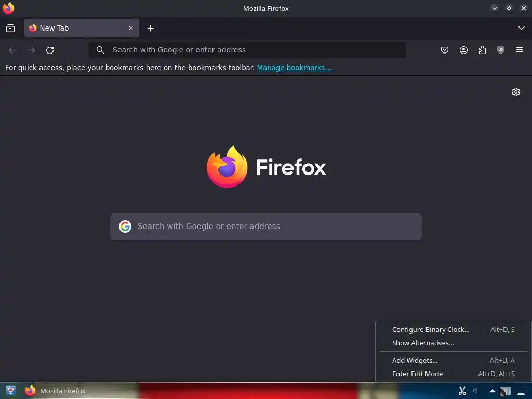Click the Google G icon in search box
532x399 pixels.
coord(125,227)
